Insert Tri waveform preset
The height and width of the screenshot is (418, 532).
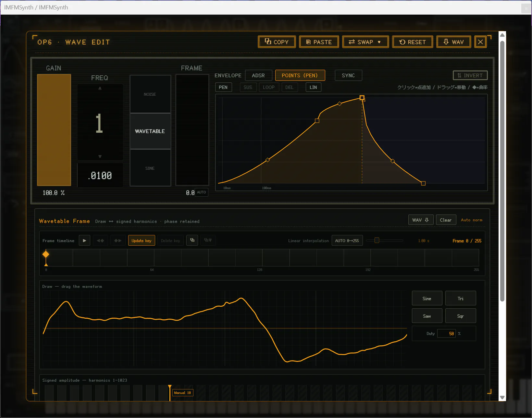(x=460, y=298)
